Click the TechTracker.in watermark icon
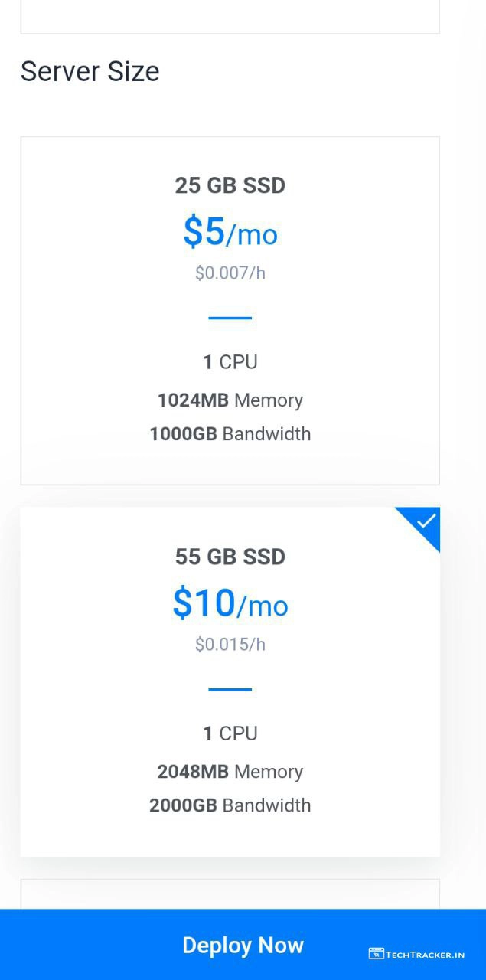Viewport: 486px width, 980px height. click(x=376, y=953)
